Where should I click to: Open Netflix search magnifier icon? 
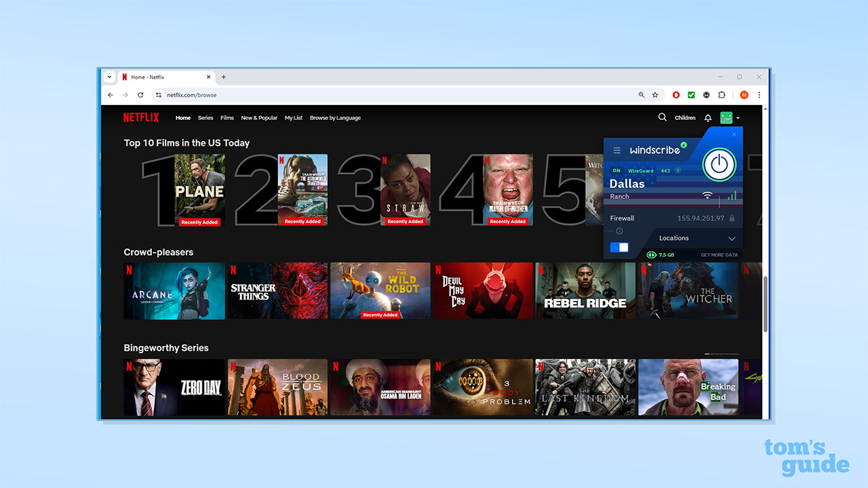(663, 117)
